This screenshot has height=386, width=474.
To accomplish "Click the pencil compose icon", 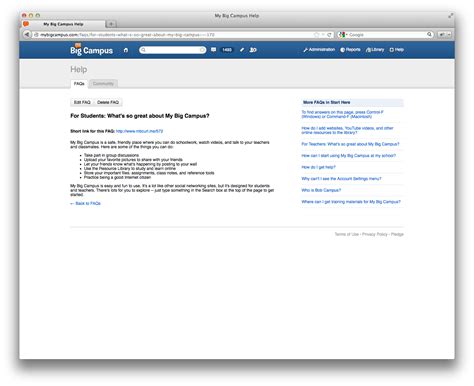I will 242,50.
